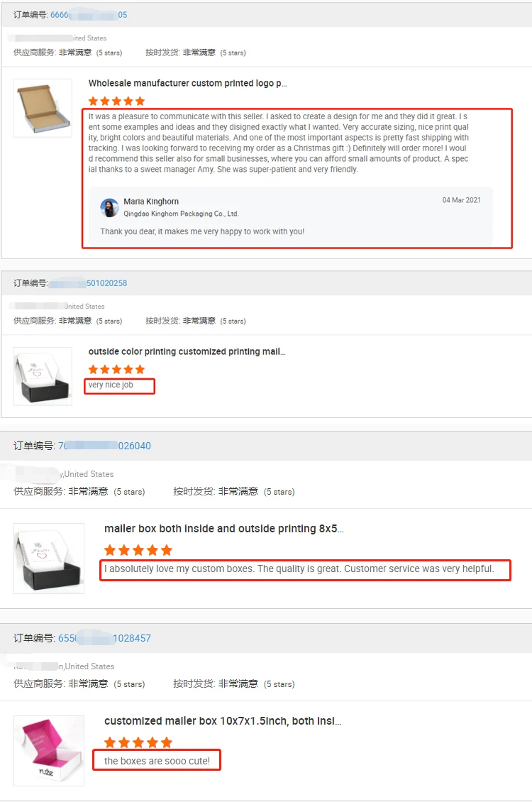The width and height of the screenshot is (532, 802).
Task: Open order number ending 1028457
Action: [104, 638]
